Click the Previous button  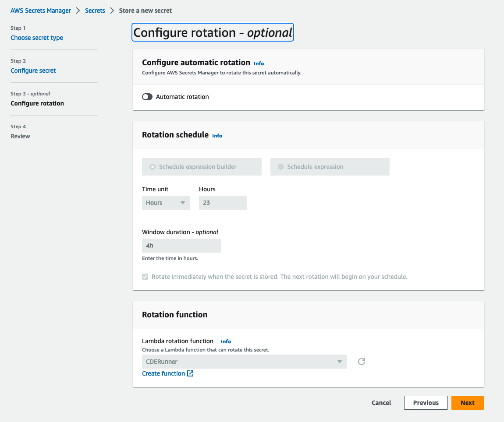pos(426,403)
